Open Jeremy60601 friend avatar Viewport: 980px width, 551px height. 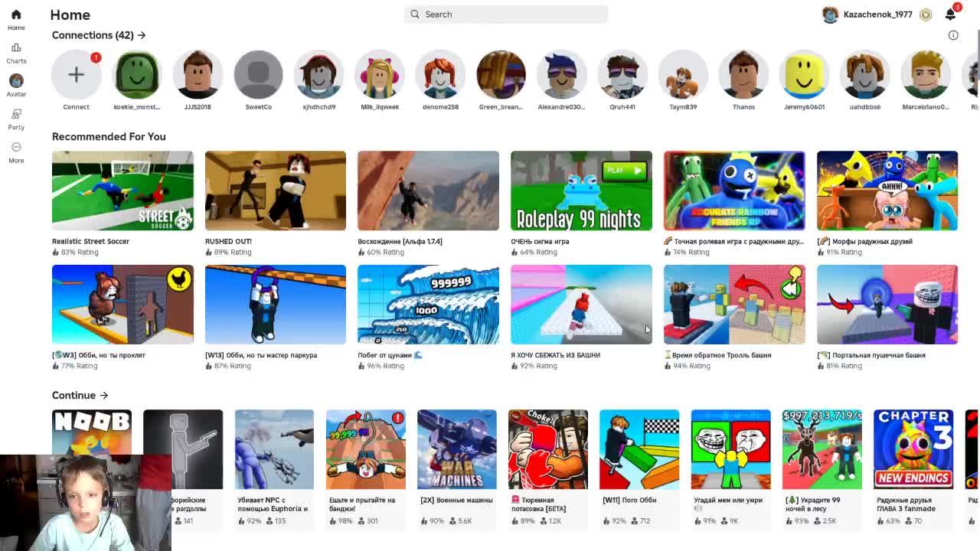tap(804, 74)
